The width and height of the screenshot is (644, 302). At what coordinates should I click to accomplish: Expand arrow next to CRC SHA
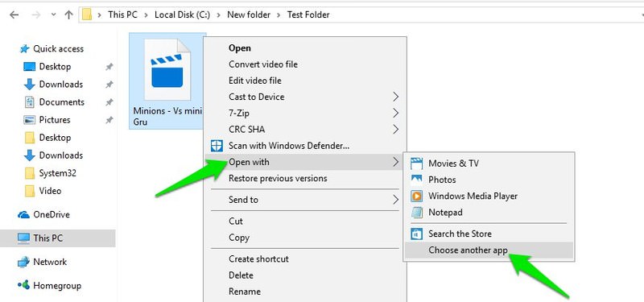click(395, 130)
